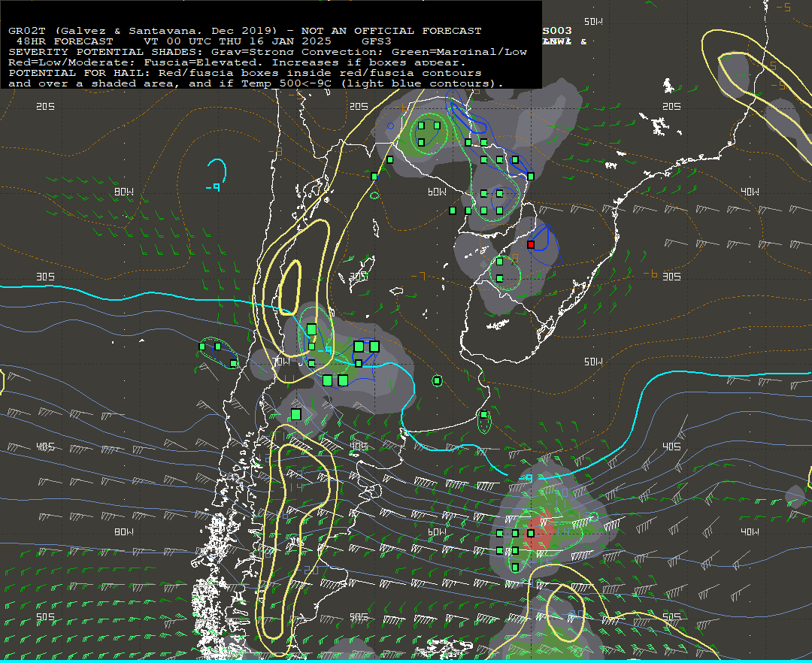
Task: Click the orange "-8" contour label
Action: pyautogui.click(x=275, y=152)
